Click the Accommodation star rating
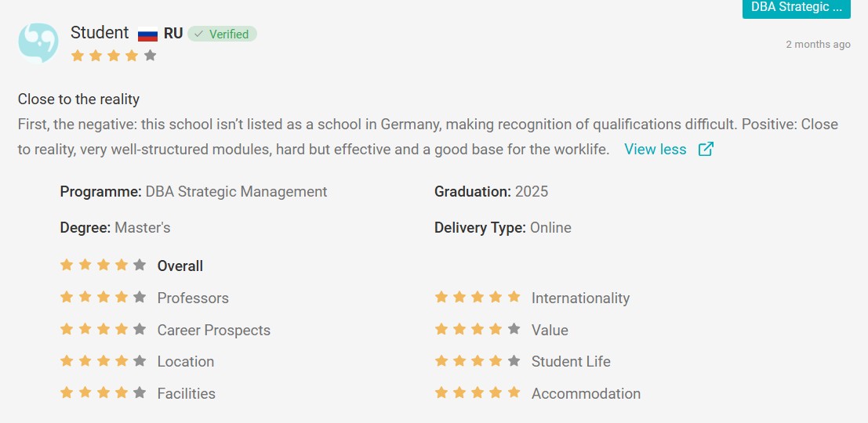 478,392
